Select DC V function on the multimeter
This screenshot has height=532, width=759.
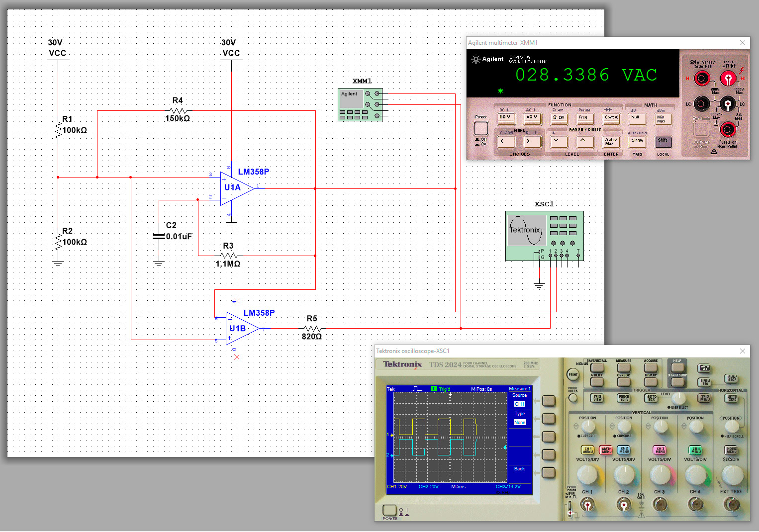[x=506, y=118]
